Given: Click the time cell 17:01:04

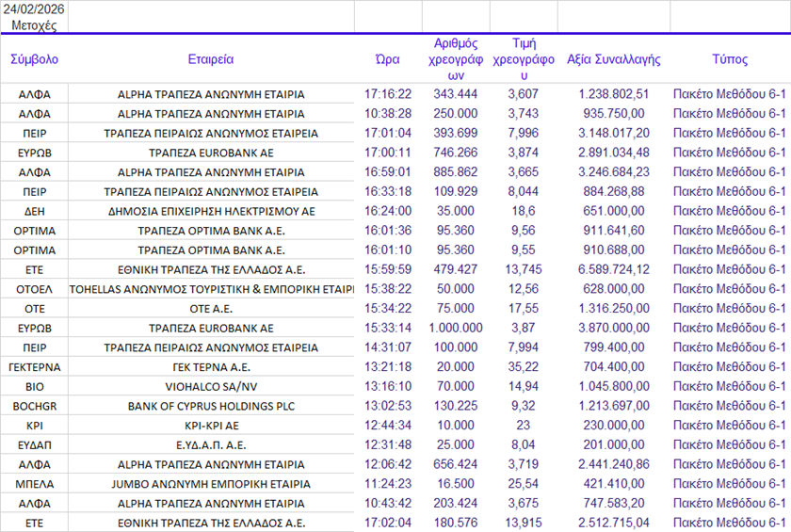Looking at the screenshot, I should (388, 133).
